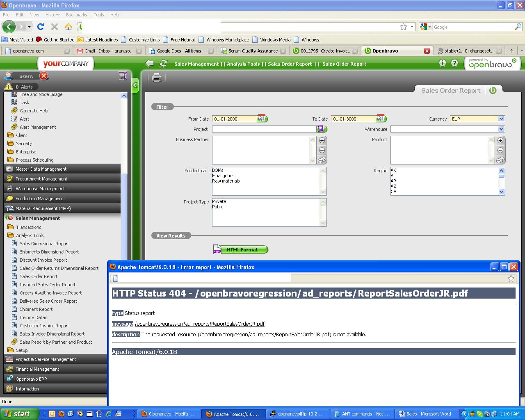Image resolution: width=525 pixels, height=420 pixels.
Task: Remove a Product with minus icon
Action: 500,150
